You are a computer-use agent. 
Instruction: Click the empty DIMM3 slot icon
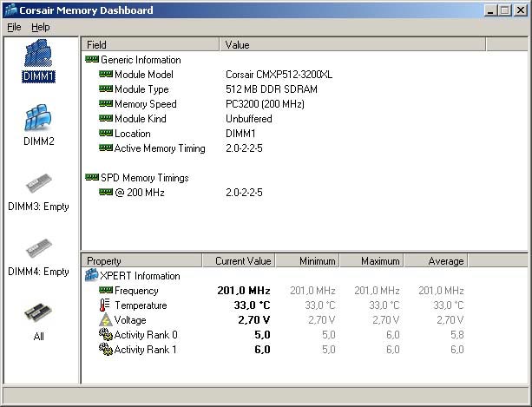pyautogui.click(x=39, y=184)
